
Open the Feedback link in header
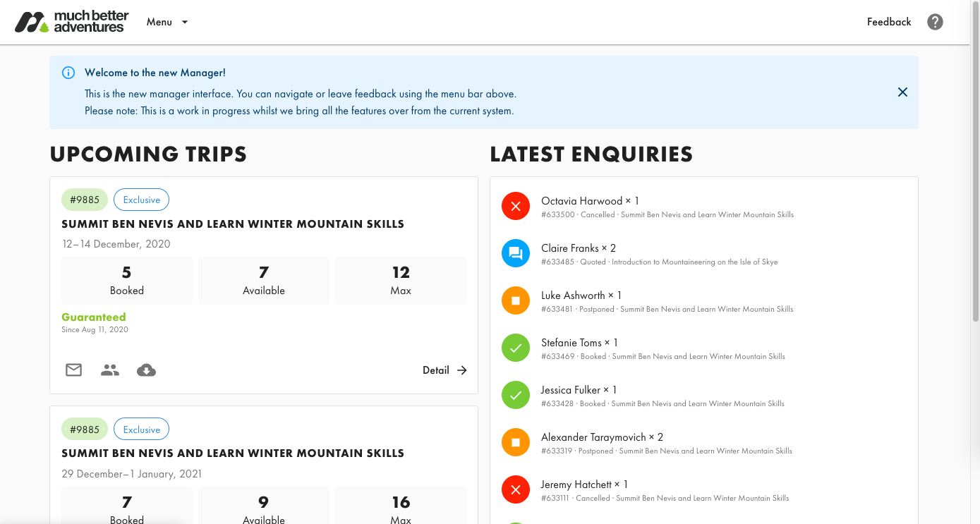point(889,22)
